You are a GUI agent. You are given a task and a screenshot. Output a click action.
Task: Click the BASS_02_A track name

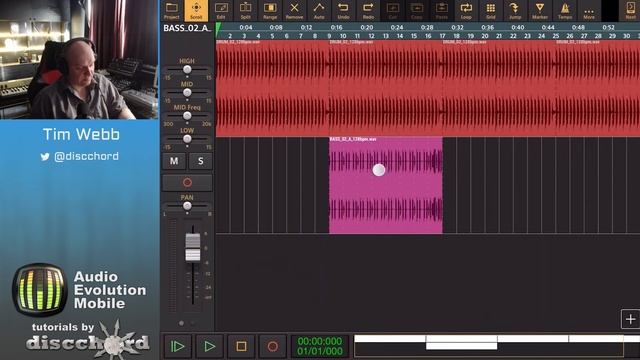coord(187,28)
